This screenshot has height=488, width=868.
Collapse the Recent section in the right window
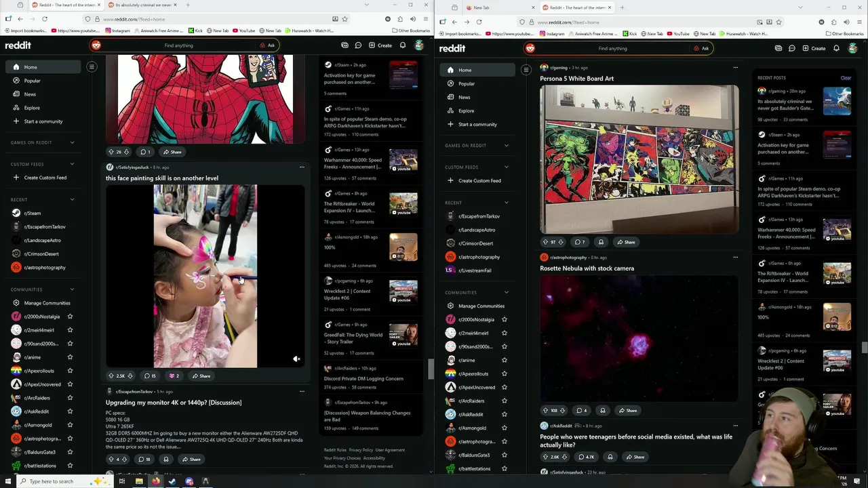coord(506,202)
